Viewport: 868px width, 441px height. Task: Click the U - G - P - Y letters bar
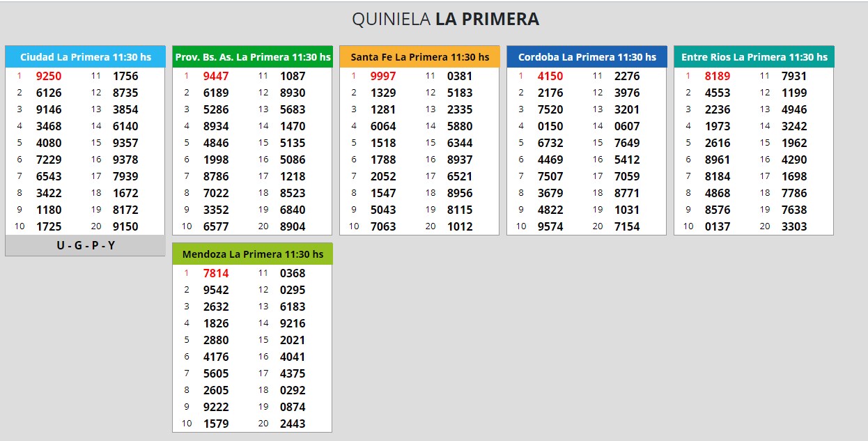[85, 245]
